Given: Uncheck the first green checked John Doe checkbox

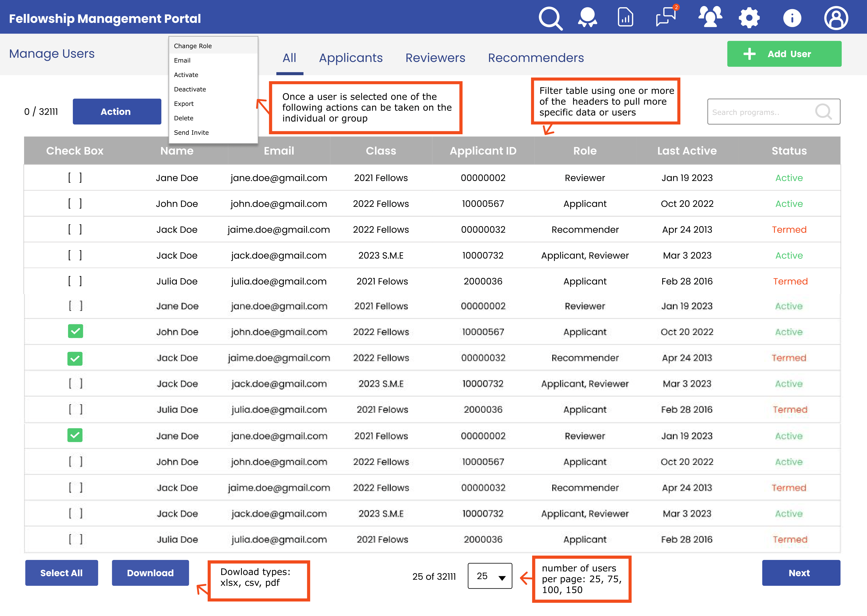Looking at the screenshot, I should pyautogui.click(x=75, y=331).
